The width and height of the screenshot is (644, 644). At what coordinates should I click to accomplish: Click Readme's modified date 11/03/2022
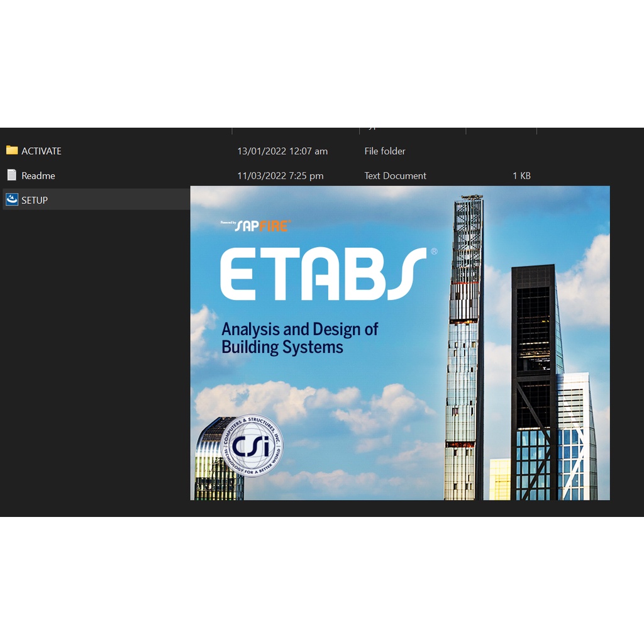pos(280,176)
